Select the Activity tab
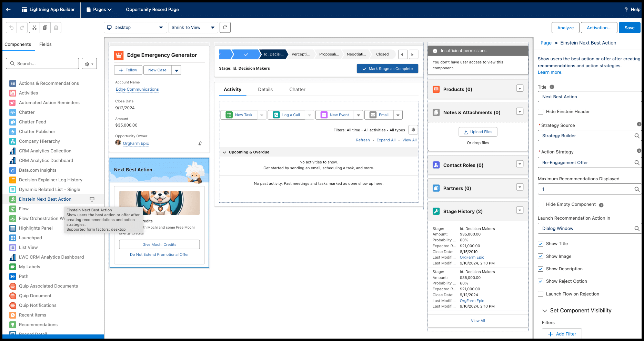644x341 pixels. pyautogui.click(x=233, y=90)
